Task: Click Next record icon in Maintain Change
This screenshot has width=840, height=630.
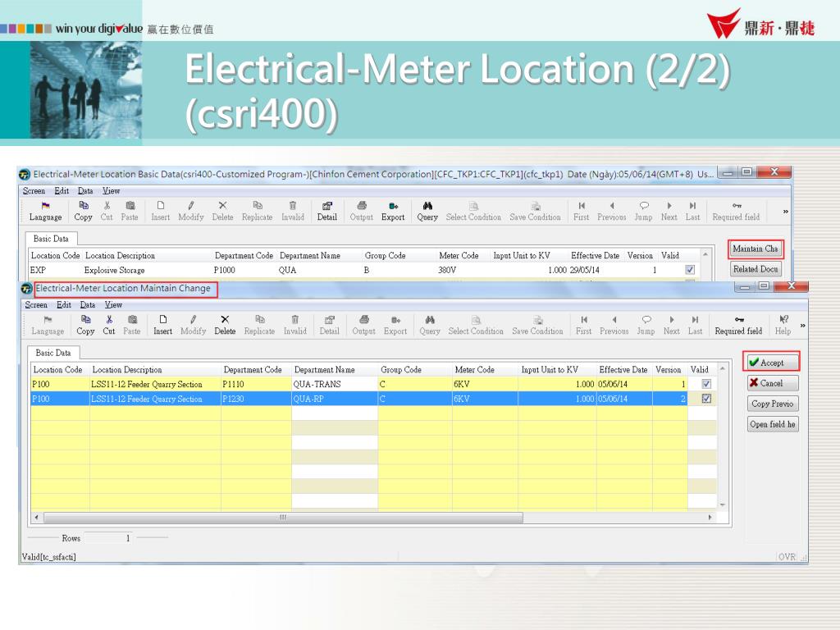Action: pos(672,319)
